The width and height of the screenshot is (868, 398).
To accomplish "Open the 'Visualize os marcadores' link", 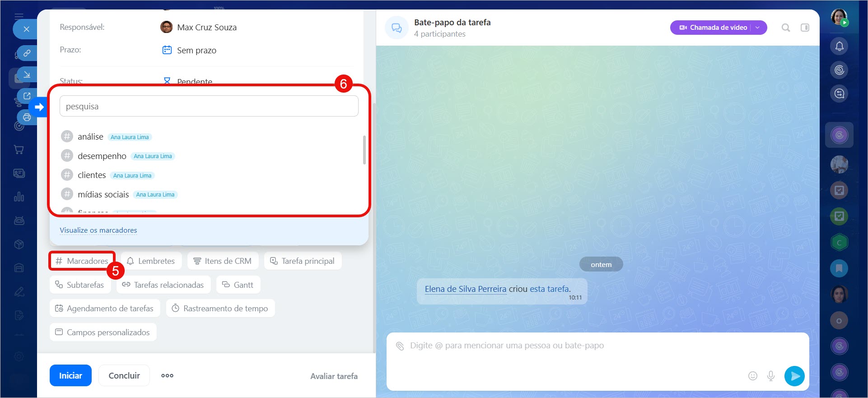I will pos(98,230).
